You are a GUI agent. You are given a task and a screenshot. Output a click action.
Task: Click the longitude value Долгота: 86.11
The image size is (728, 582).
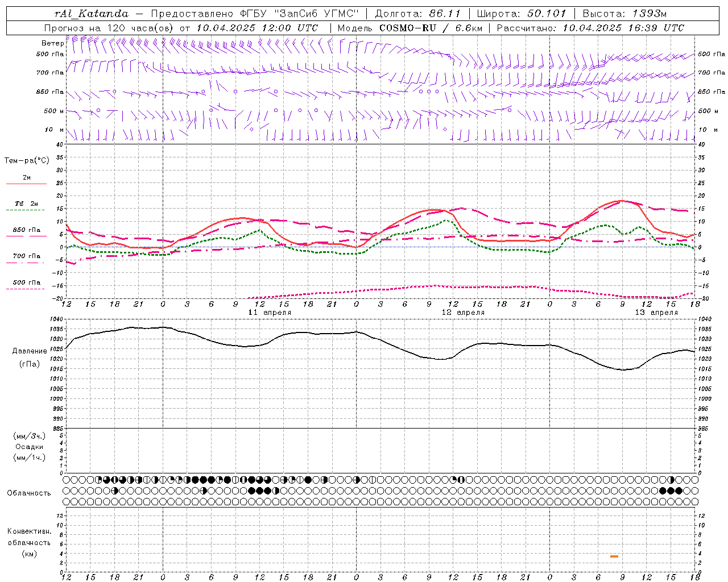click(417, 14)
